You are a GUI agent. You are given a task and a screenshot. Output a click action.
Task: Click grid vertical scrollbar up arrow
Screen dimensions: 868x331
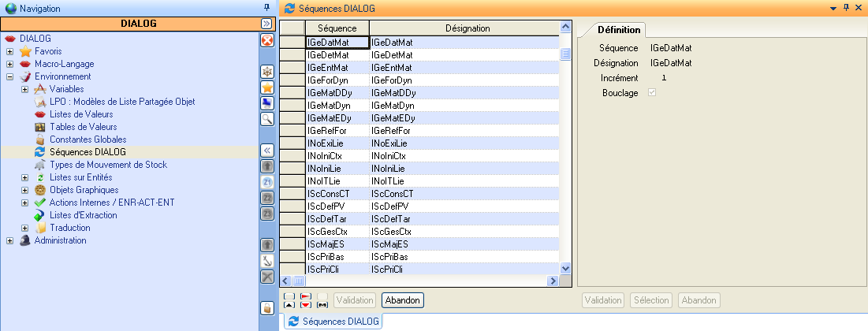565,27
